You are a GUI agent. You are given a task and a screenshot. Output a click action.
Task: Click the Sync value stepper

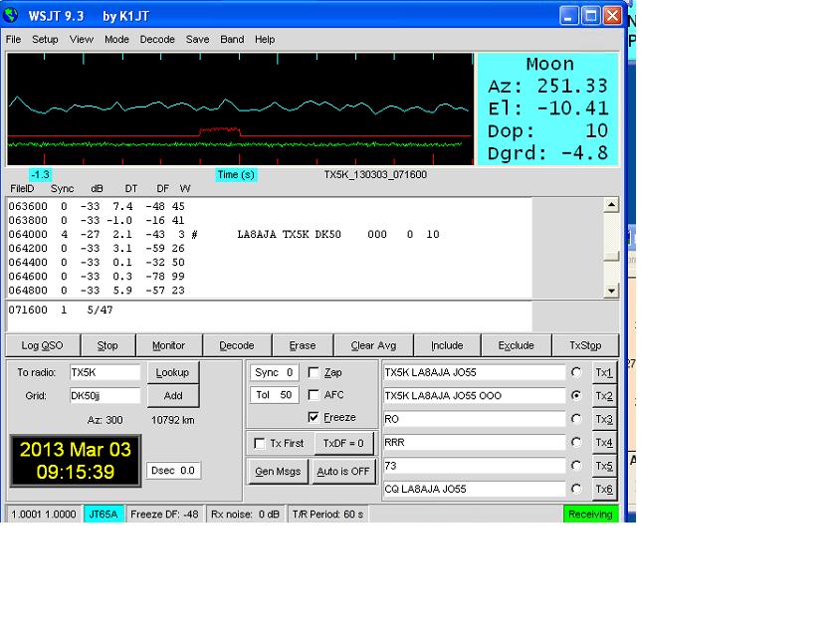[x=275, y=372]
